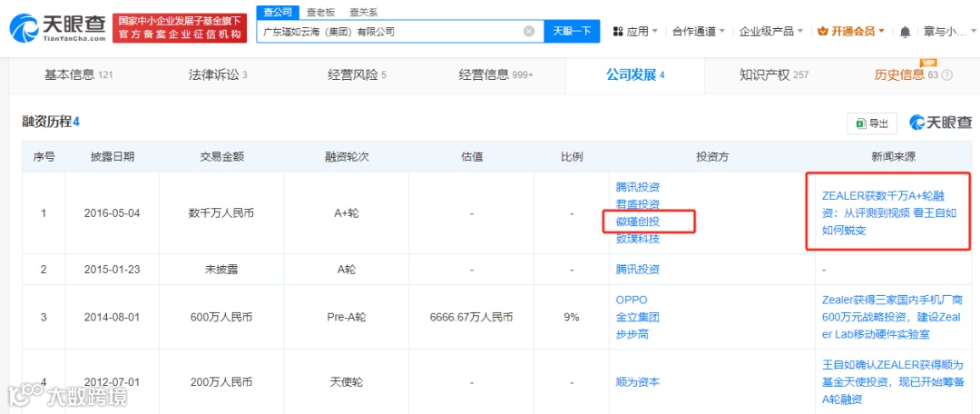Click the 投资方 column header
The height and width of the screenshot is (414, 980).
(712, 157)
